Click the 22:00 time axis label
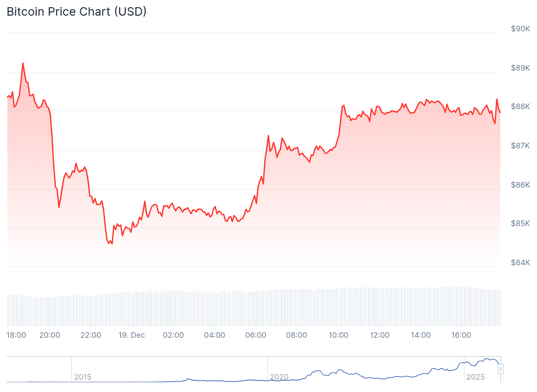Viewport: 537px width, 392px height. (91, 335)
